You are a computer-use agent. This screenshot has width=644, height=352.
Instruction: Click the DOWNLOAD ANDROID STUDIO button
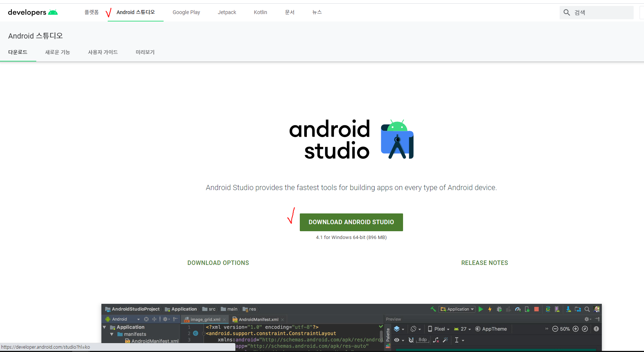[x=351, y=222]
